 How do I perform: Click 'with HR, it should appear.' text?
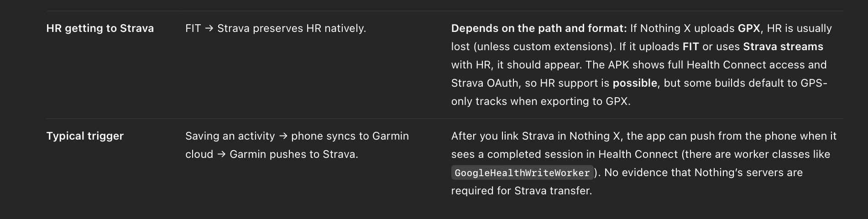[516, 65]
